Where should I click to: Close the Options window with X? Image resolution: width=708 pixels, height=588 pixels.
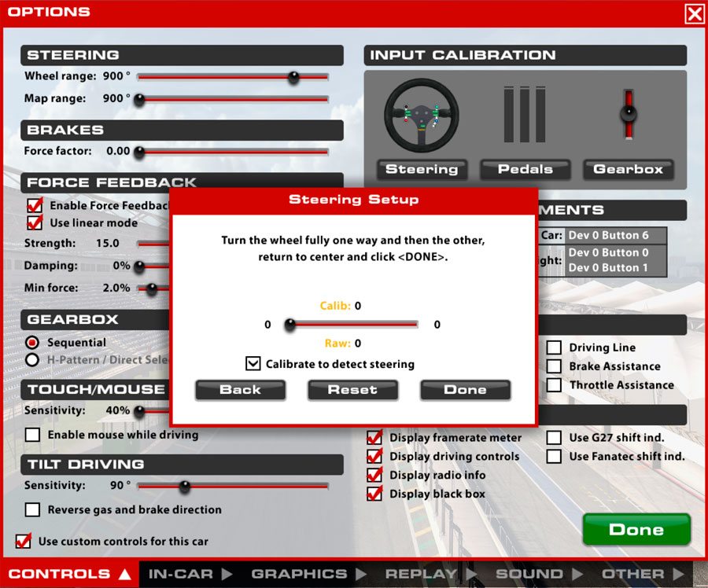(x=694, y=13)
